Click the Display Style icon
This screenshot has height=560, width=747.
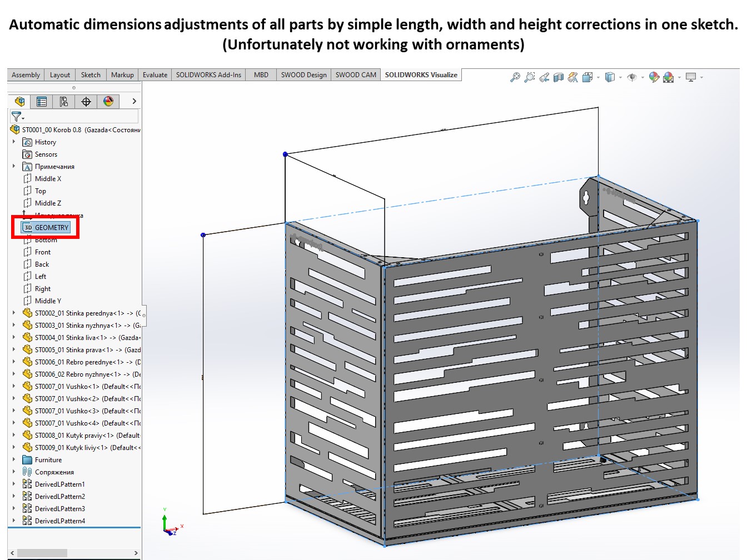pyautogui.click(x=610, y=77)
